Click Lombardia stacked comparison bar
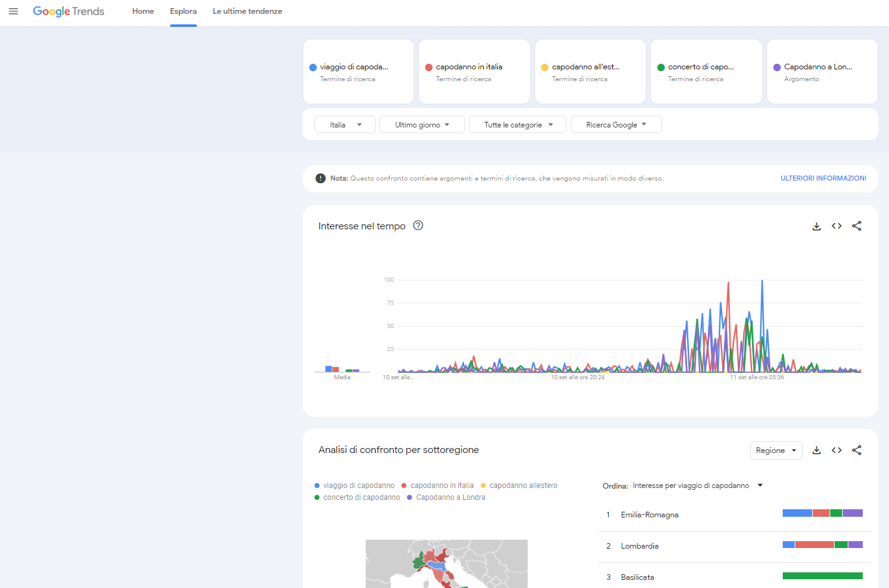Image resolution: width=889 pixels, height=588 pixels. point(823,544)
